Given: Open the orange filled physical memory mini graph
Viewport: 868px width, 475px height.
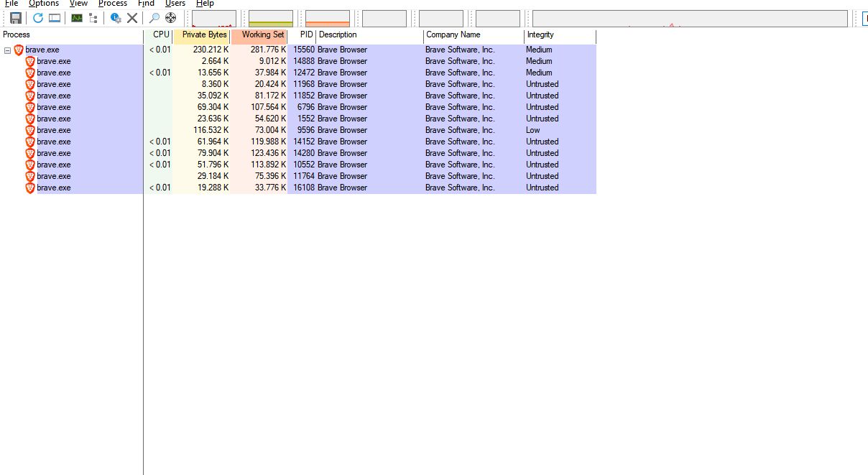Looking at the screenshot, I should pos(328,19).
